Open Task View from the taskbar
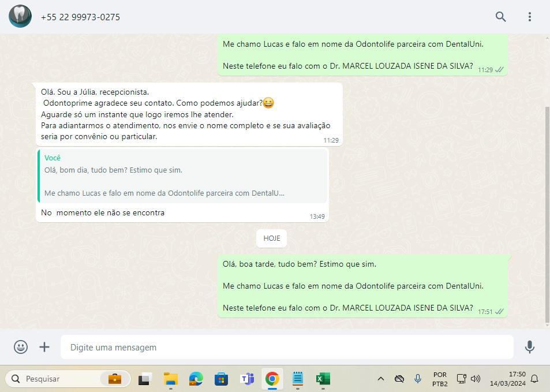550x392 pixels. pyautogui.click(x=145, y=379)
